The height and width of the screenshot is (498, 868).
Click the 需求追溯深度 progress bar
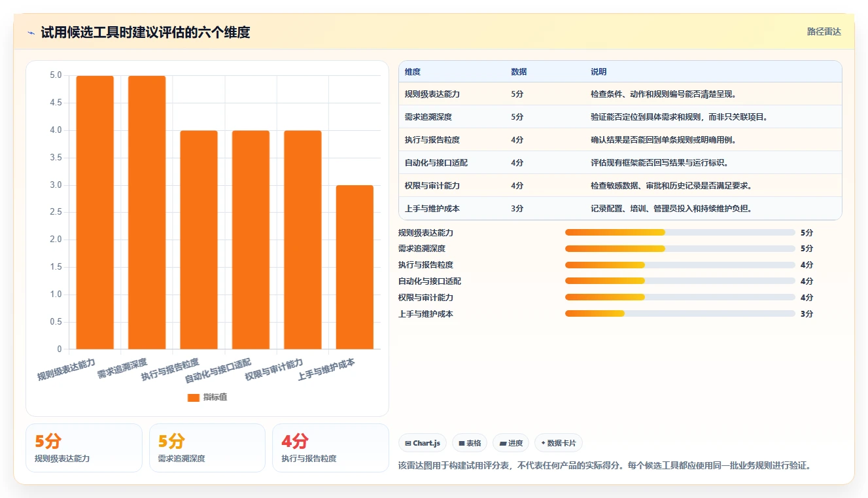point(680,249)
